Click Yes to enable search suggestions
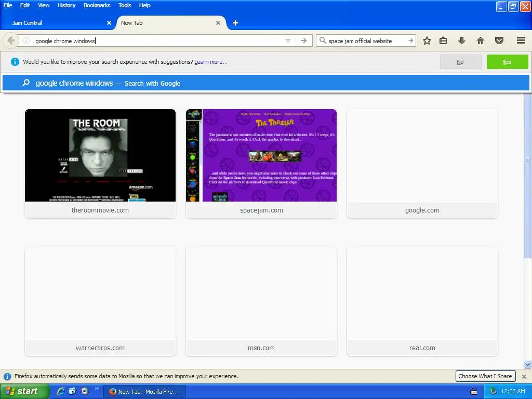 [507, 62]
